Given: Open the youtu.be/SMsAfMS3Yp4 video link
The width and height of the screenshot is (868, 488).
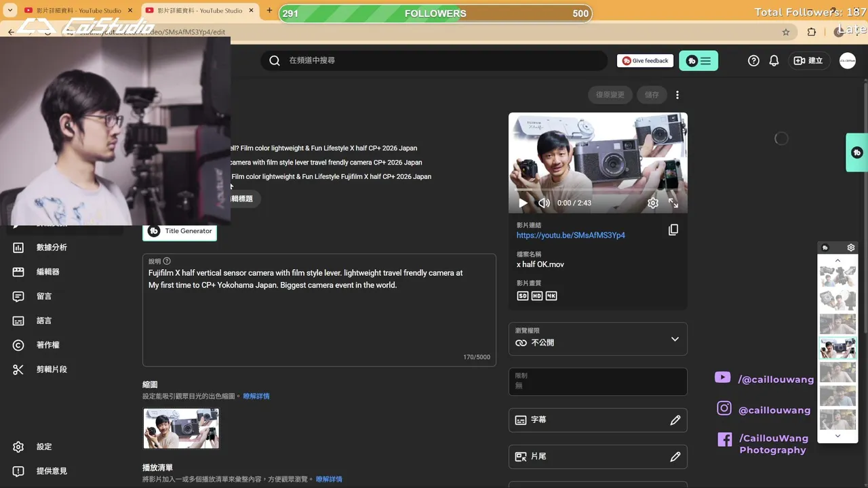Looking at the screenshot, I should pos(571,235).
